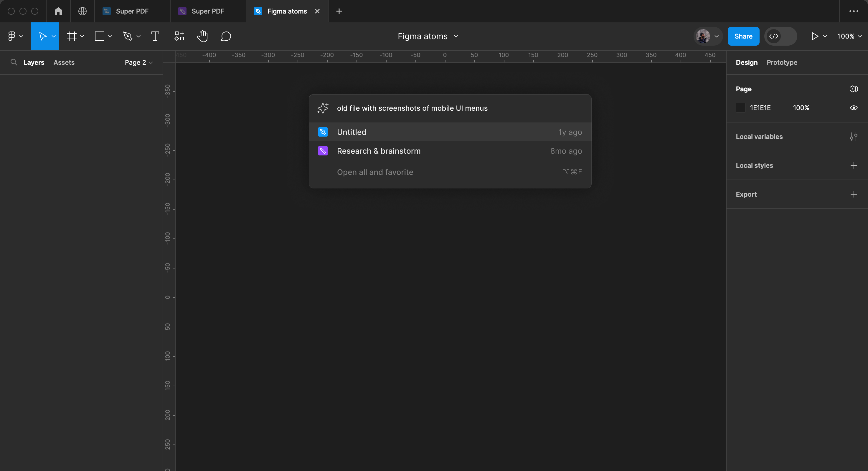Select the Hand tool
Viewport: 868px width, 471px height.
coord(202,36)
